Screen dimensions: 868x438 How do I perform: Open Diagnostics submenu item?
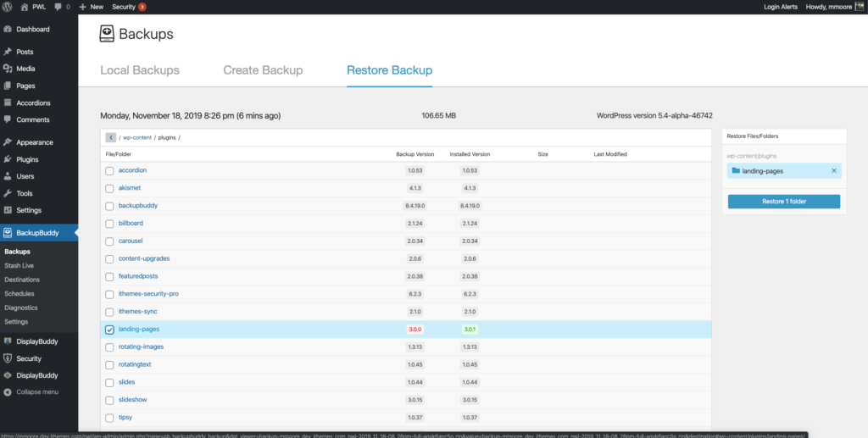(21, 308)
